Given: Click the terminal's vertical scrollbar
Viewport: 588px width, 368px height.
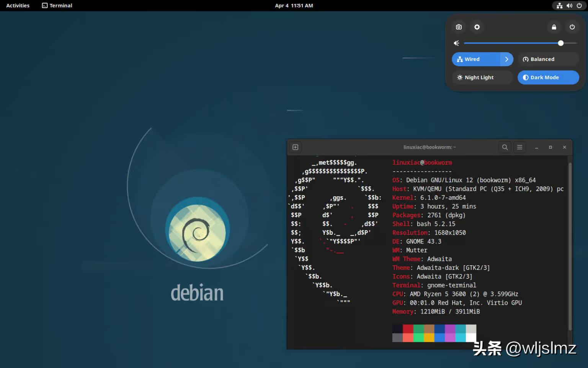Looking at the screenshot, I should pos(570,246).
